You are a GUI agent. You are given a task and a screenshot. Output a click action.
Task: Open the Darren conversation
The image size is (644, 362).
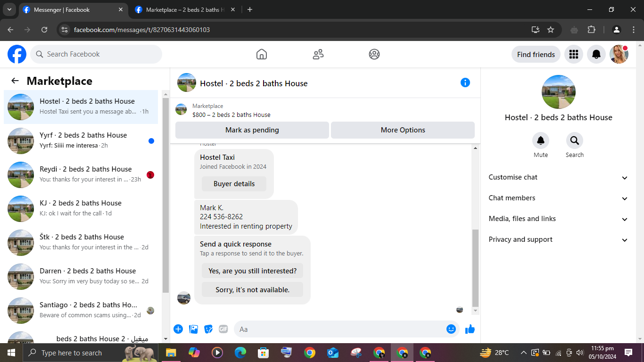pos(81,277)
